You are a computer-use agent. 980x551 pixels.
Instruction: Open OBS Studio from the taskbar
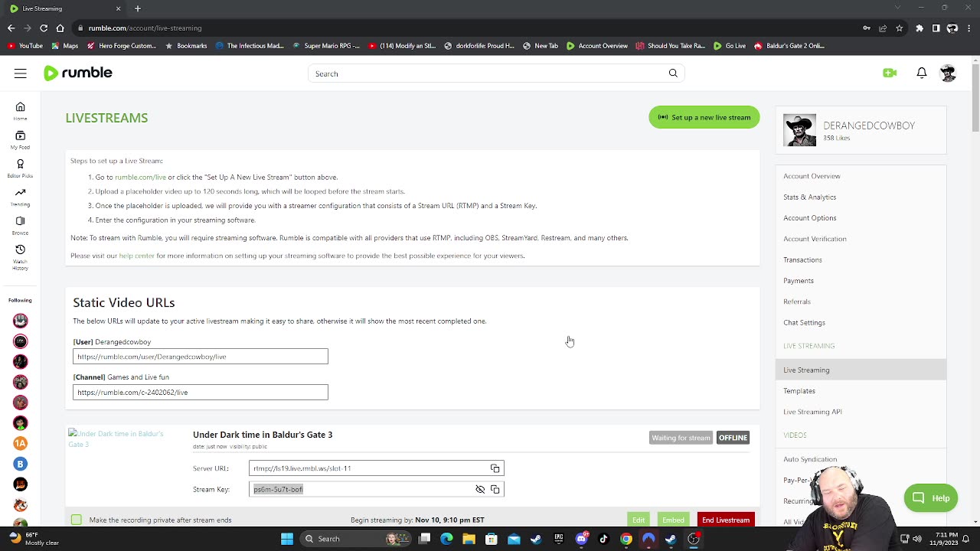(x=694, y=539)
